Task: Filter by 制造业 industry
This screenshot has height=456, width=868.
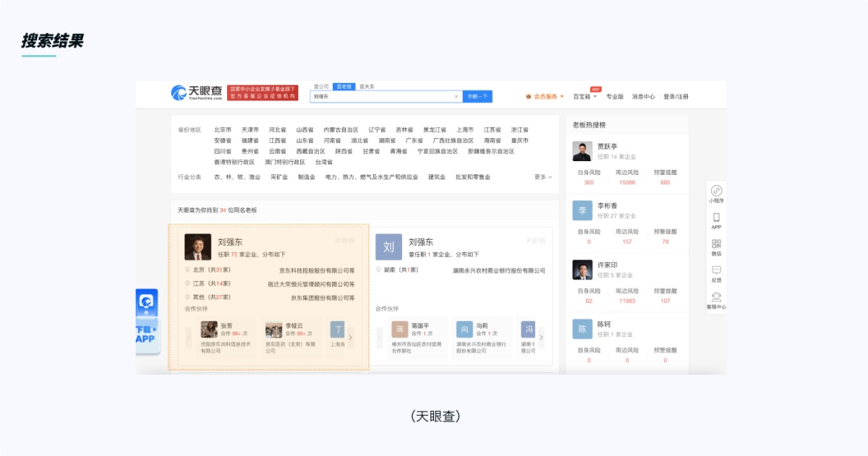Action: [307, 177]
